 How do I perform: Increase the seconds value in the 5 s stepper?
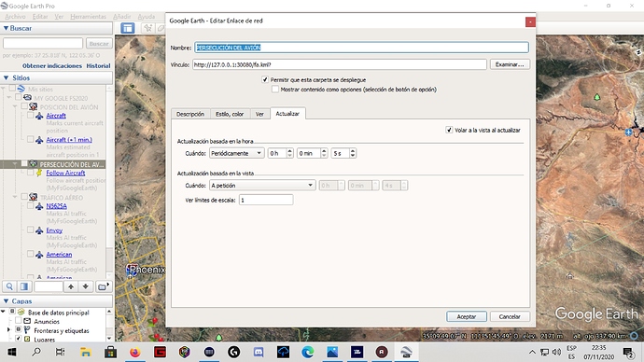tap(353, 150)
